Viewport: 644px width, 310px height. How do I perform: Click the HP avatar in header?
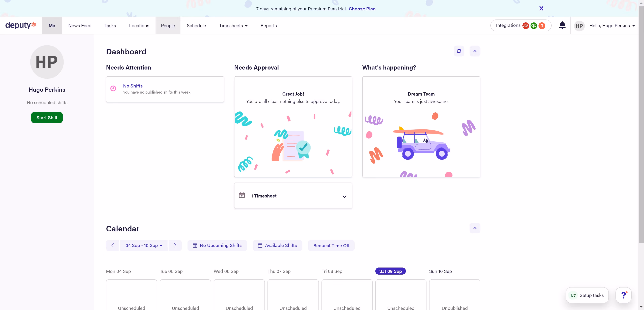tap(579, 26)
